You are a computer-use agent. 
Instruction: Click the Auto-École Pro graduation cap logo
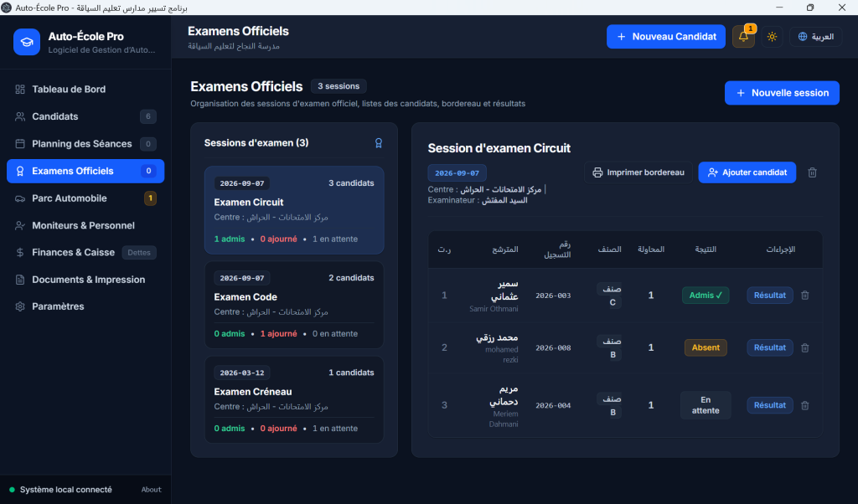coord(27,42)
